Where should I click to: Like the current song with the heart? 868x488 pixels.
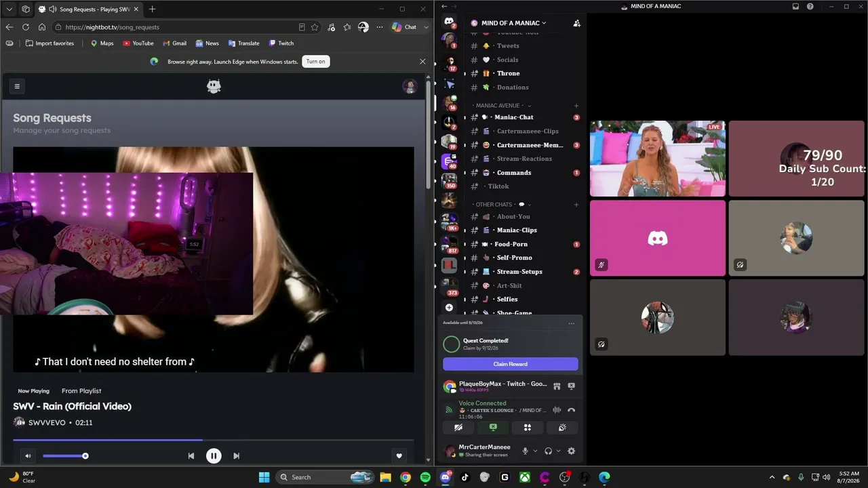pos(399,455)
